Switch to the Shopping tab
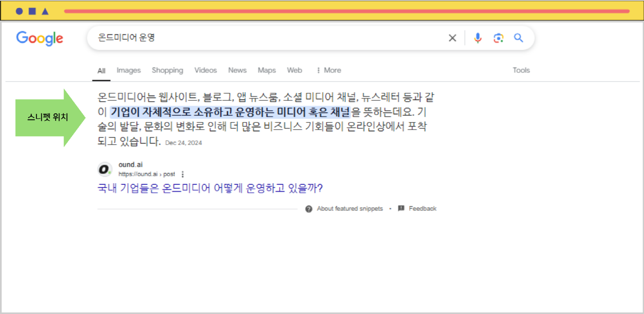644x314 pixels. [x=167, y=70]
